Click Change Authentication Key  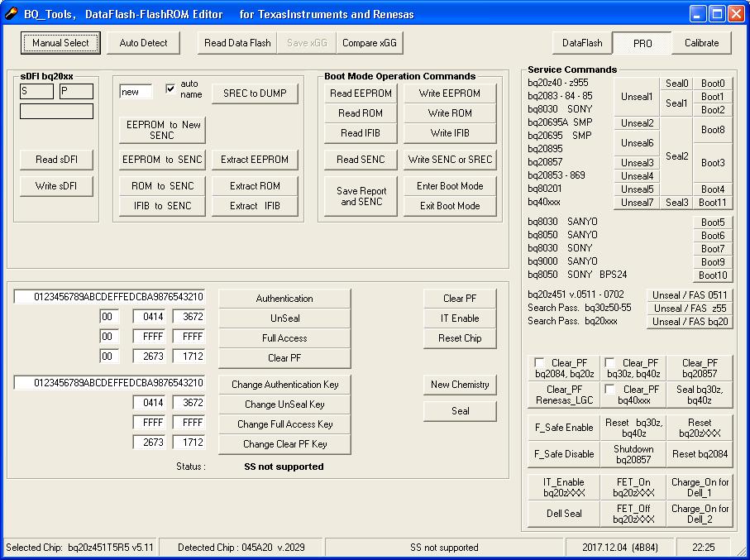(284, 385)
